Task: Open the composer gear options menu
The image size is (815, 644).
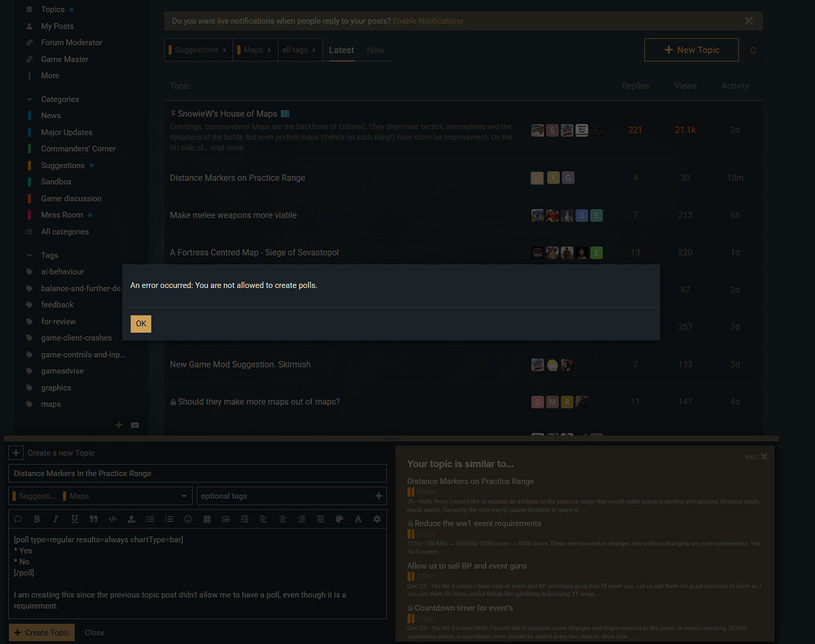Action: [377, 518]
